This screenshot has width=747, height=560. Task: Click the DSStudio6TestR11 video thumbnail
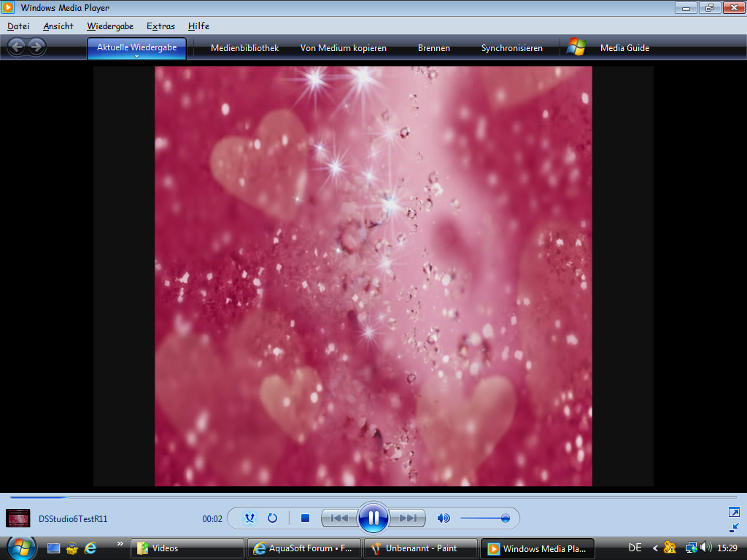tap(18, 518)
